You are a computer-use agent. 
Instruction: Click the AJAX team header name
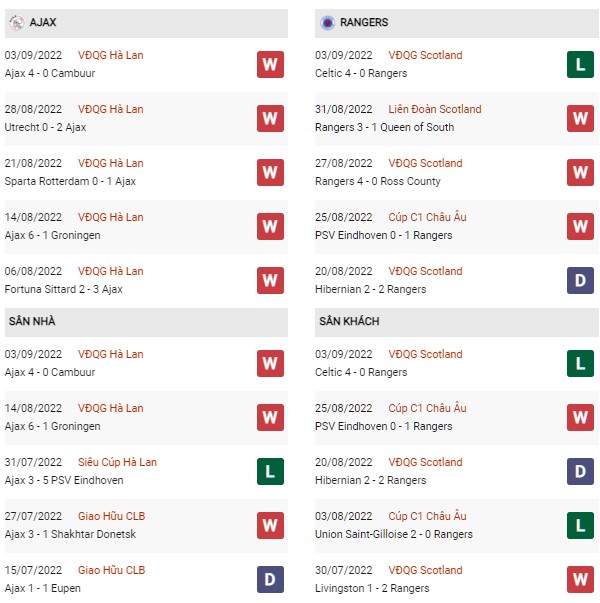pos(43,22)
